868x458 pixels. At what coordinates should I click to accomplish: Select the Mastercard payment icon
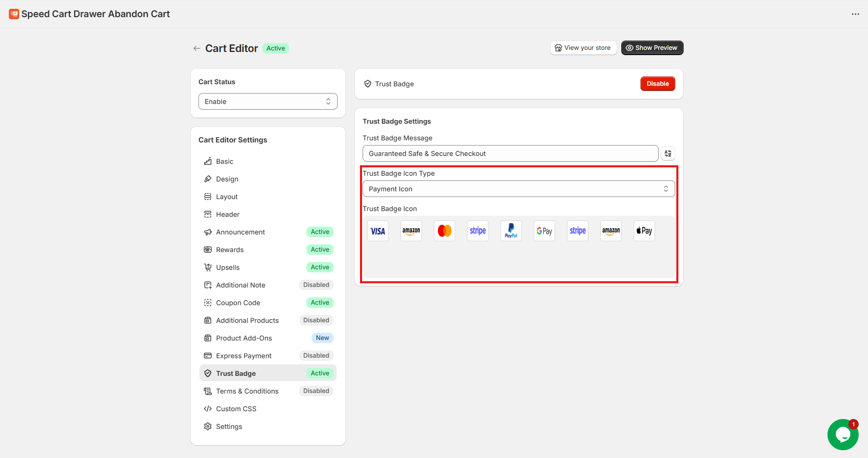444,231
